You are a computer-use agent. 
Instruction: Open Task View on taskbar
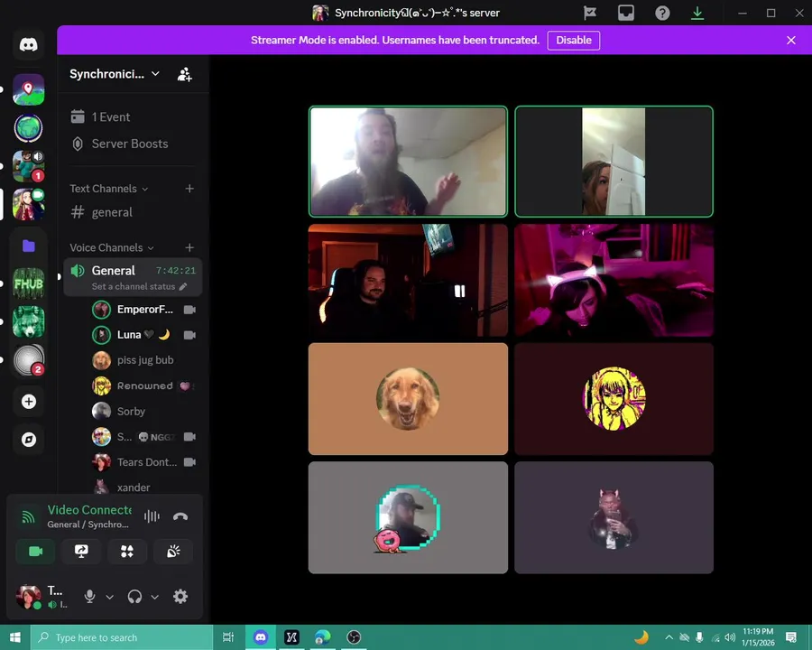pos(228,637)
